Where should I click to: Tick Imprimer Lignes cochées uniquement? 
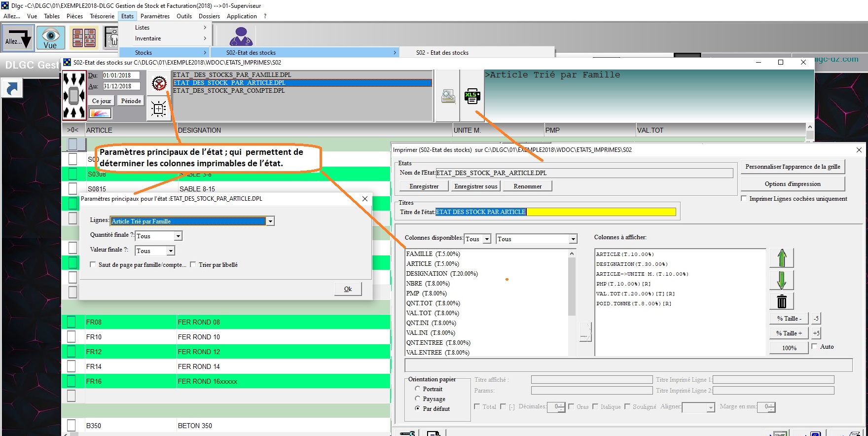(744, 199)
